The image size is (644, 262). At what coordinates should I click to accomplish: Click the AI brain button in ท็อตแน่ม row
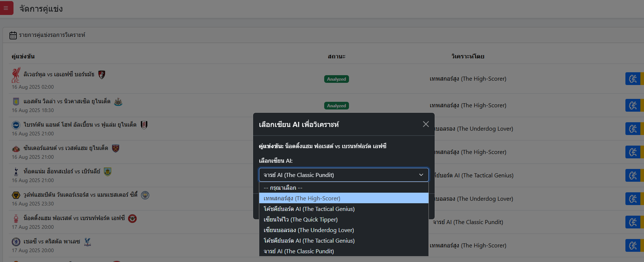(x=633, y=176)
